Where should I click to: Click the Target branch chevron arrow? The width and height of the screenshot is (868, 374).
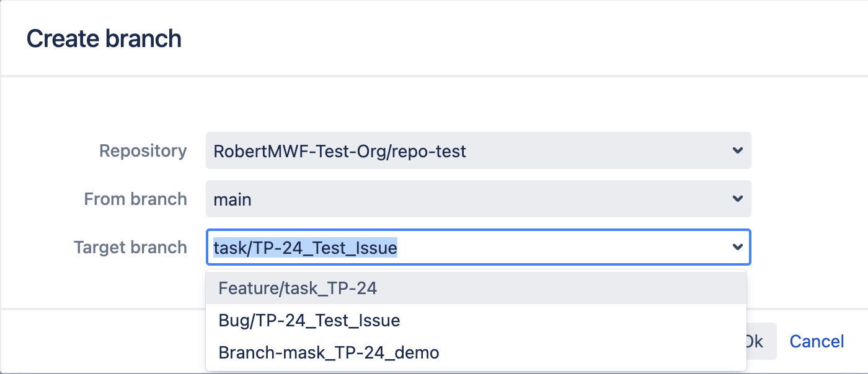click(737, 247)
